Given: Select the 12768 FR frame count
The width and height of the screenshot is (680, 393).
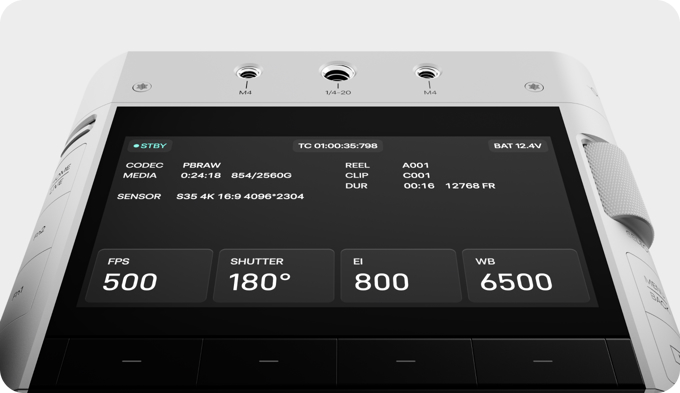Looking at the screenshot, I should pyautogui.click(x=470, y=186).
